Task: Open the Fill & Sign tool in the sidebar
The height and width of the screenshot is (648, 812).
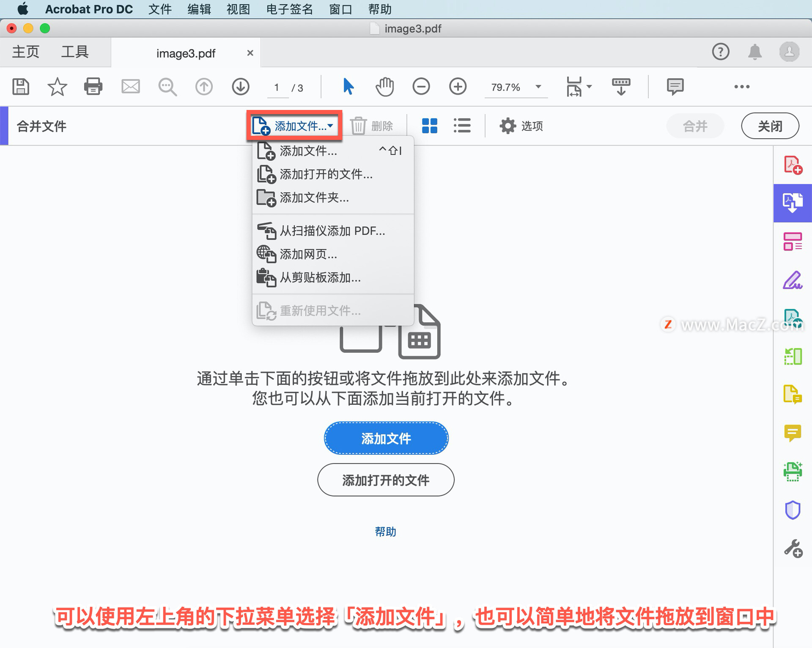Action: (792, 280)
